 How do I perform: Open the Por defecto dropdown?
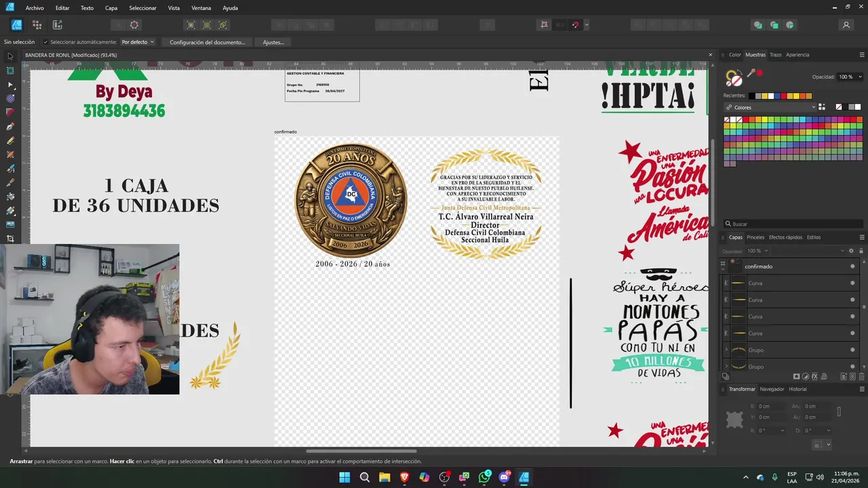pos(138,42)
